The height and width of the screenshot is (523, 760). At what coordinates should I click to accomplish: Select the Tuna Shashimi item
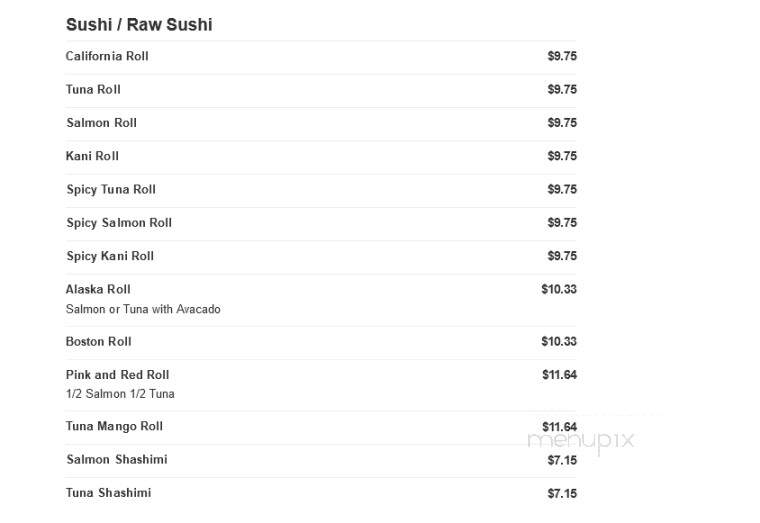pyautogui.click(x=109, y=493)
